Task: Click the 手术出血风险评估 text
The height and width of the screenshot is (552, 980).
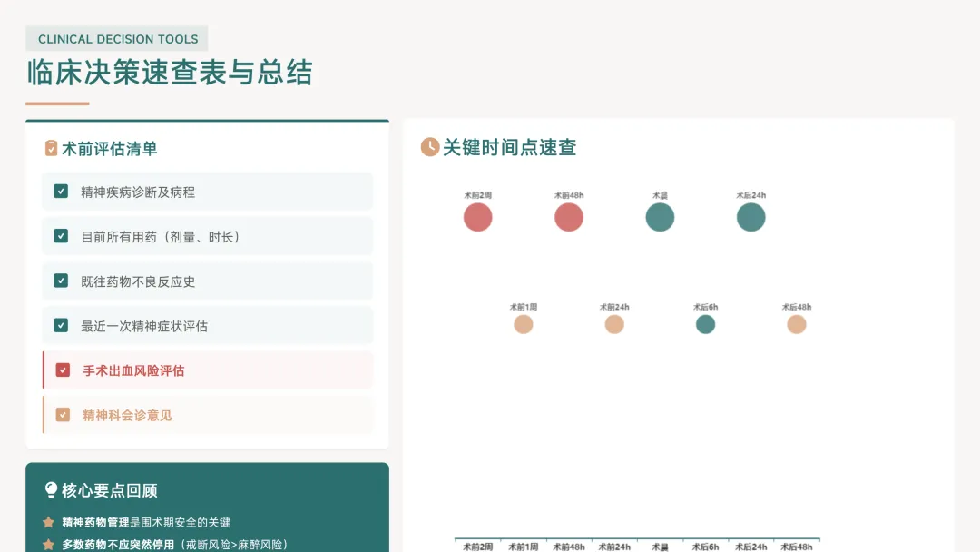Action: pyautogui.click(x=133, y=370)
